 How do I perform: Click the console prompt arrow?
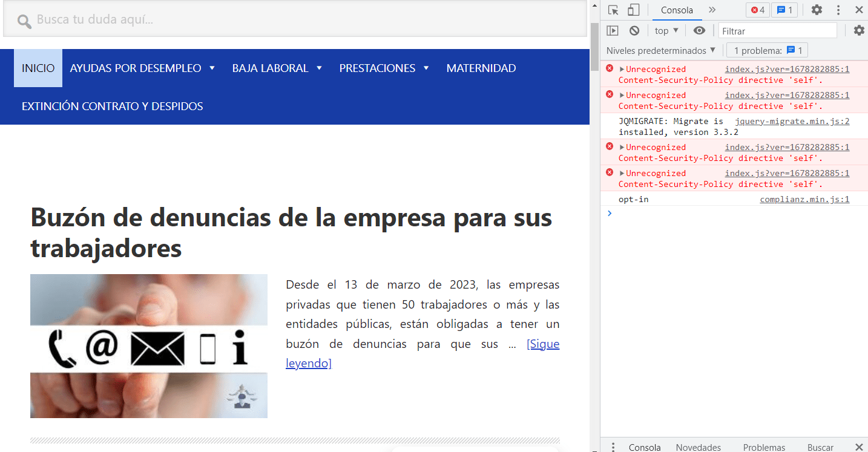pos(610,213)
